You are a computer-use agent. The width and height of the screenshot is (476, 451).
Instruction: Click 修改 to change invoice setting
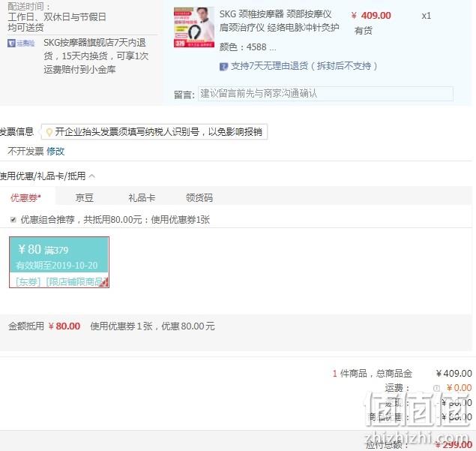click(55, 151)
